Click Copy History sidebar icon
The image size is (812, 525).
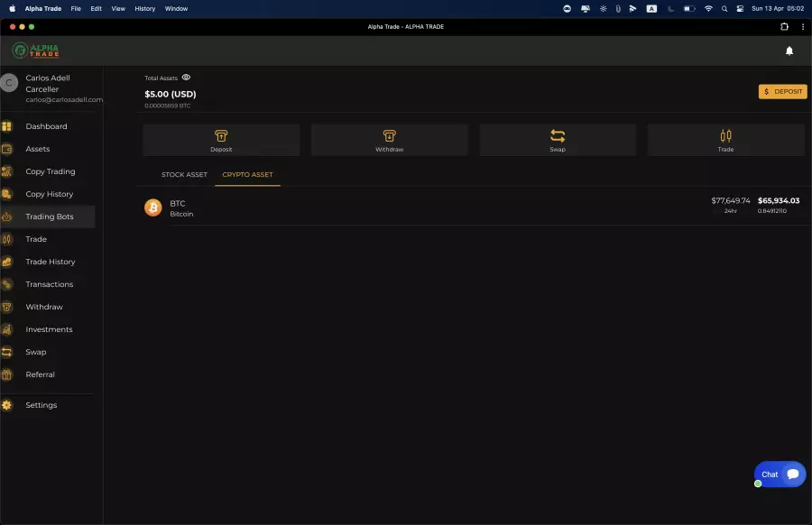6,194
